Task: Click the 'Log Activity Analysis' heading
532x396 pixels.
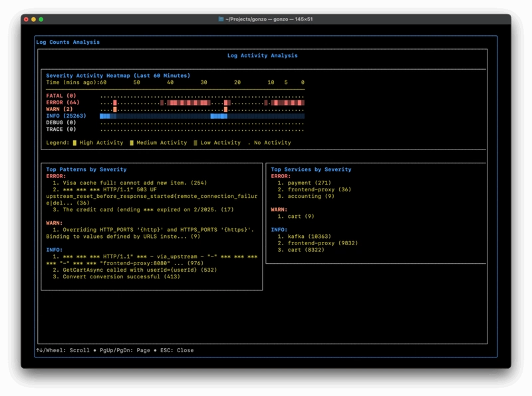Action: pos(262,56)
